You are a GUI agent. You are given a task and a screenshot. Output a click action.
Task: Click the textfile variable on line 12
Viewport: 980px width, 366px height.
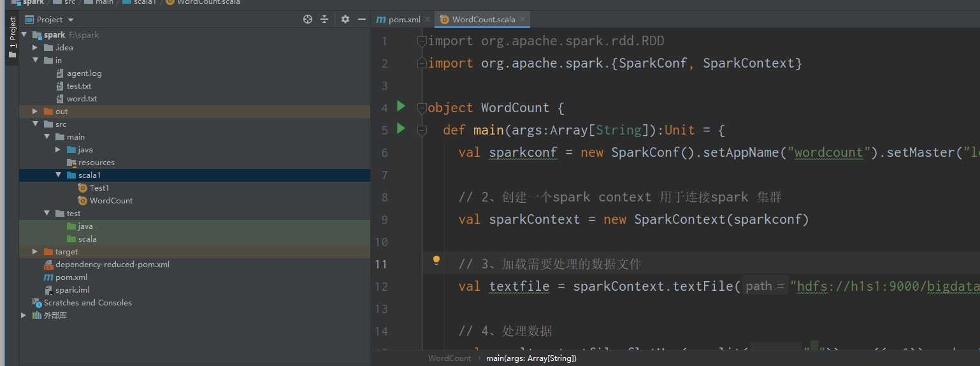[519, 286]
